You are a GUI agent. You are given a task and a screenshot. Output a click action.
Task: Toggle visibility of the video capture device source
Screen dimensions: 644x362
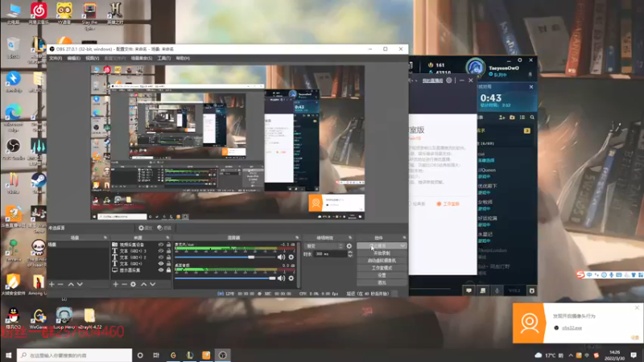(x=161, y=245)
